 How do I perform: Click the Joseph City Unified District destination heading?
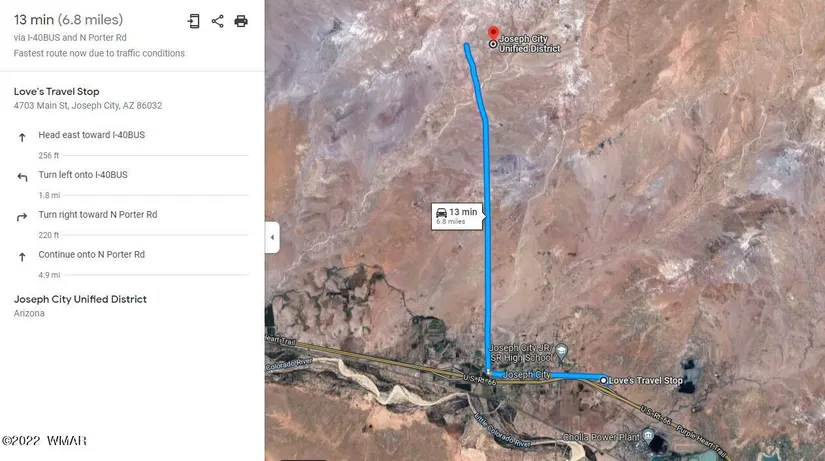tap(80, 299)
